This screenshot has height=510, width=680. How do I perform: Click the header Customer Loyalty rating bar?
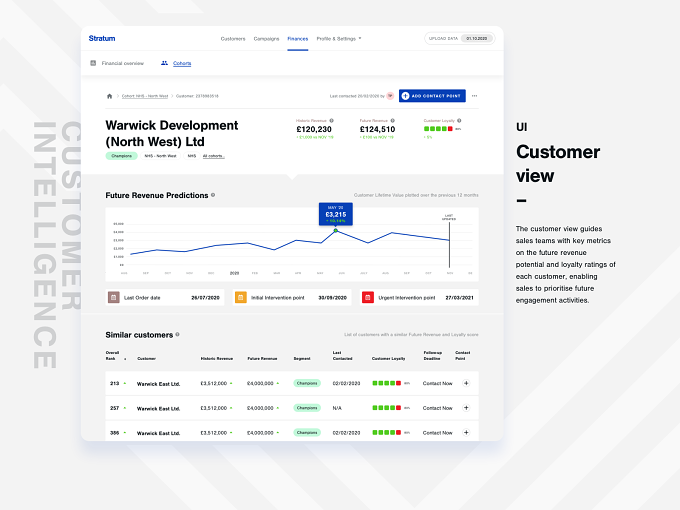438,129
